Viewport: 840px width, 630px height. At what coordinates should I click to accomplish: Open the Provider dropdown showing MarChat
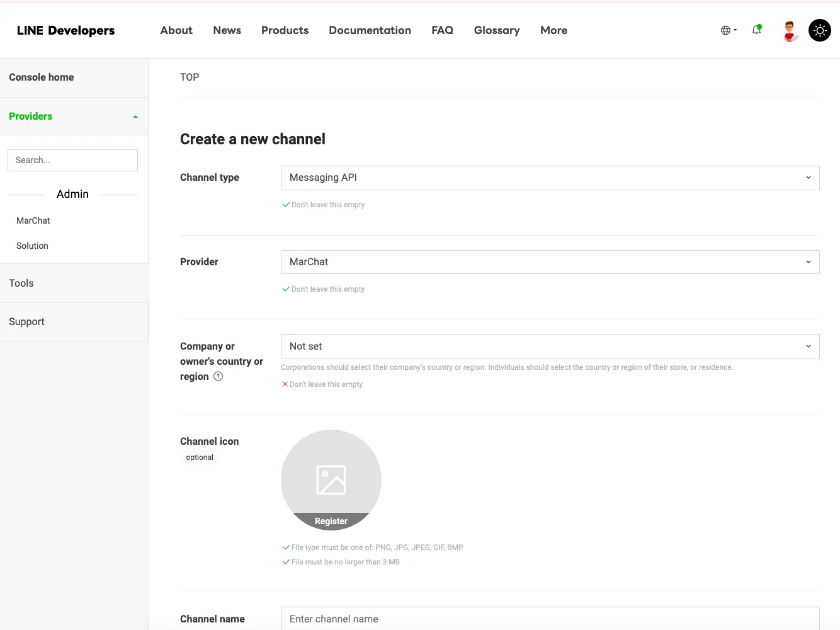[550, 262]
